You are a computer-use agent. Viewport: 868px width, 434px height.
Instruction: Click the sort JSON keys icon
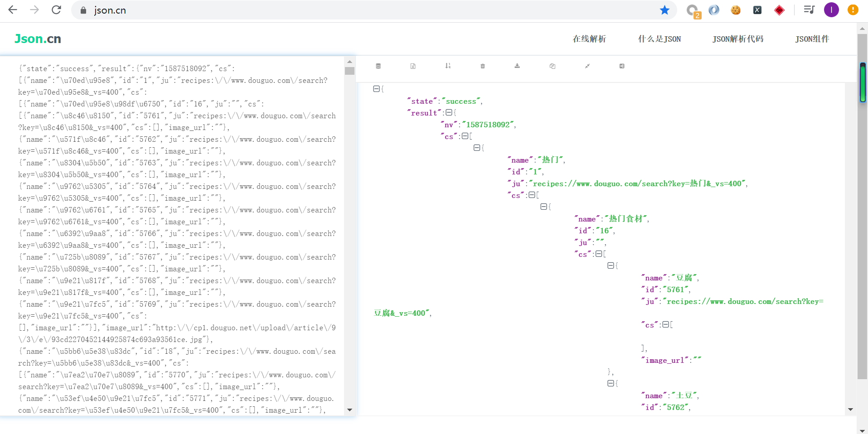click(448, 66)
